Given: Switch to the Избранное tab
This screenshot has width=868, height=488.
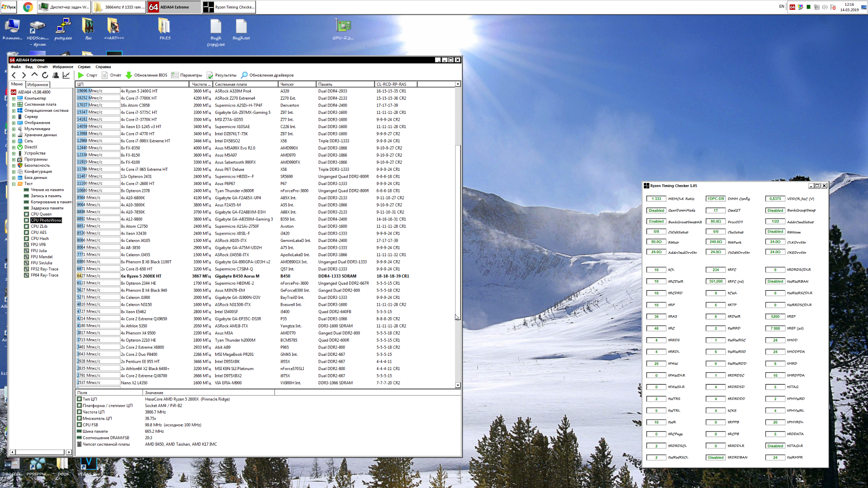Looking at the screenshot, I should click(38, 85).
